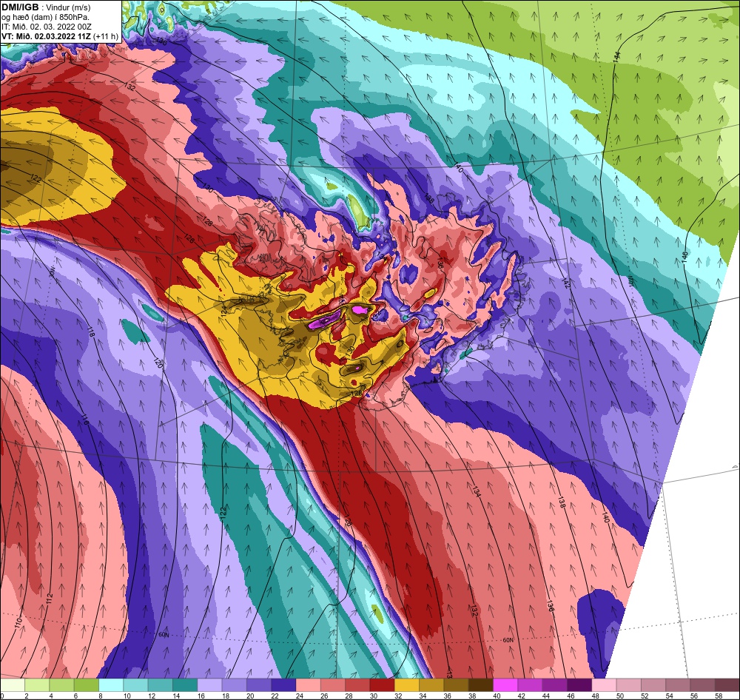740x700 pixels.
Task: Click the '134' height contour label
Action: [475, 491]
